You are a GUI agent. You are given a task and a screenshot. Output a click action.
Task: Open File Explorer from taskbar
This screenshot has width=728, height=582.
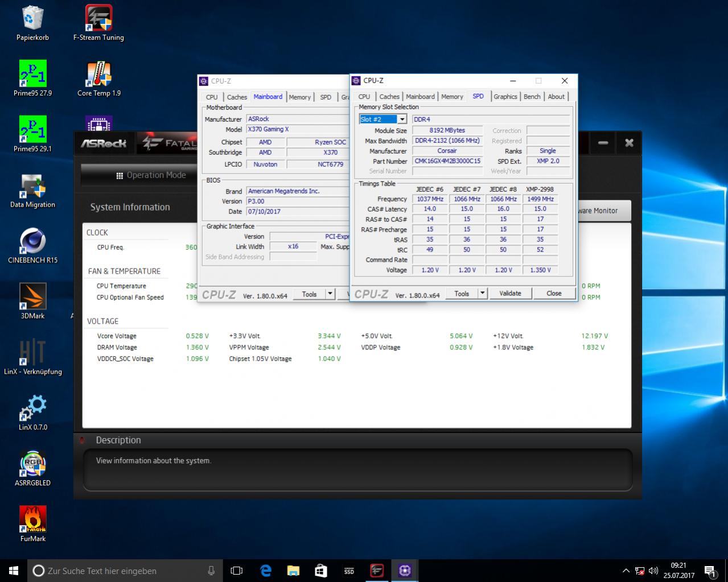(293, 571)
